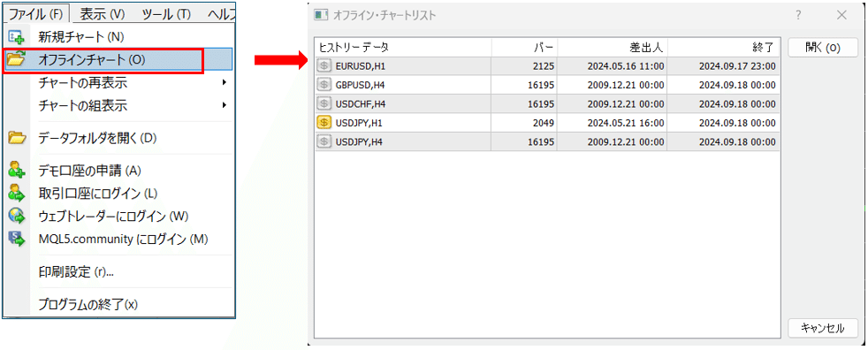Viewport: 868px width, 350px height.
Task: Click the 開く (O) button
Action: [x=823, y=48]
